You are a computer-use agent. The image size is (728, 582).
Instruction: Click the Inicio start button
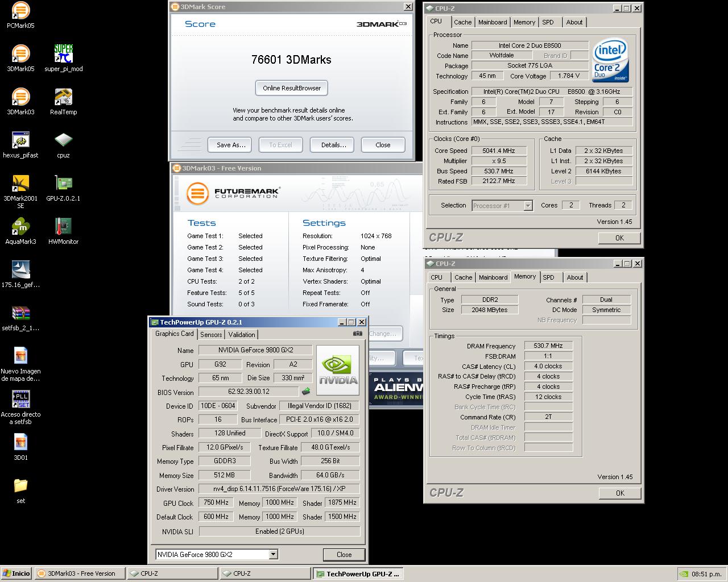(16, 573)
